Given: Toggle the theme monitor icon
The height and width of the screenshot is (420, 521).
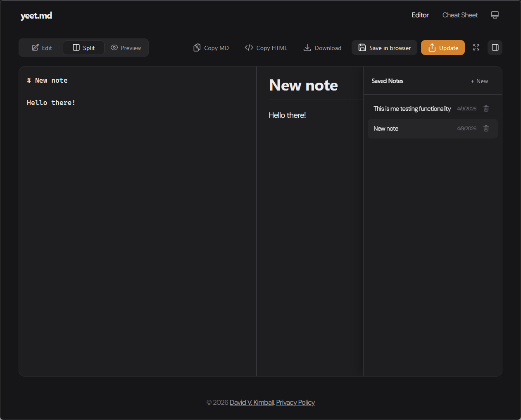Looking at the screenshot, I should click(x=495, y=15).
